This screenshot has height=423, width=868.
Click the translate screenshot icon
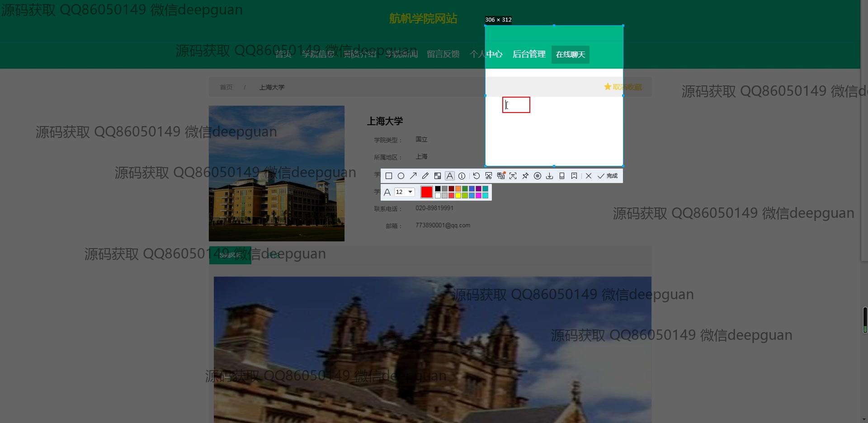click(x=501, y=176)
